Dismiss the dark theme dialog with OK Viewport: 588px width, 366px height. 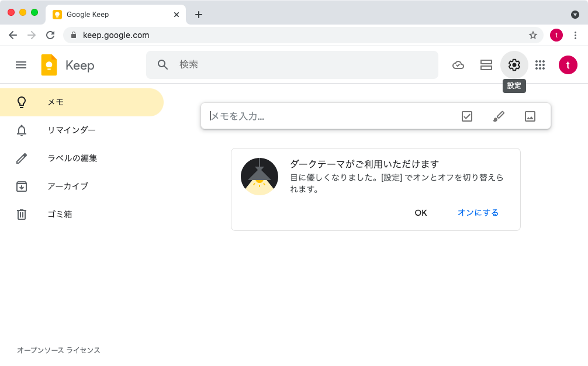point(420,213)
